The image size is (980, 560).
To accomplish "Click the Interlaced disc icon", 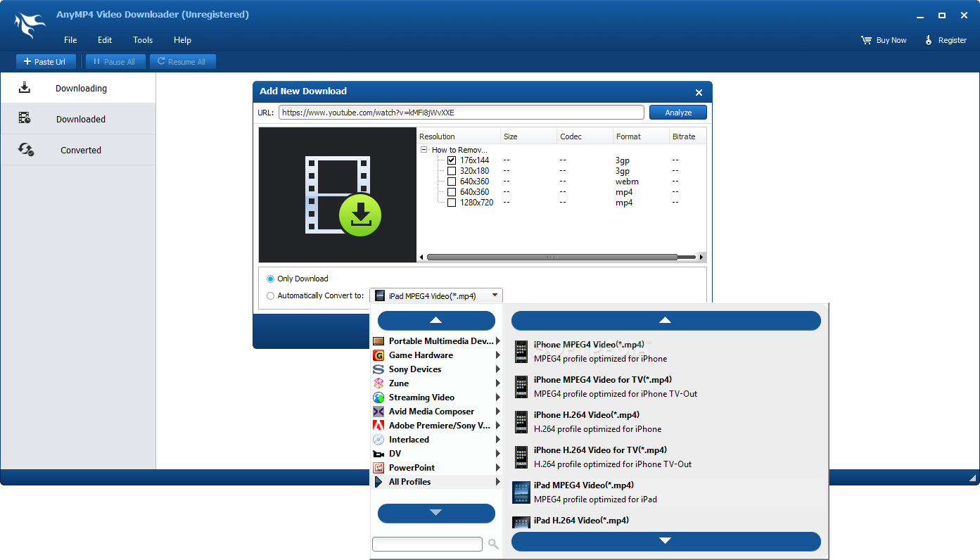I will point(378,440).
